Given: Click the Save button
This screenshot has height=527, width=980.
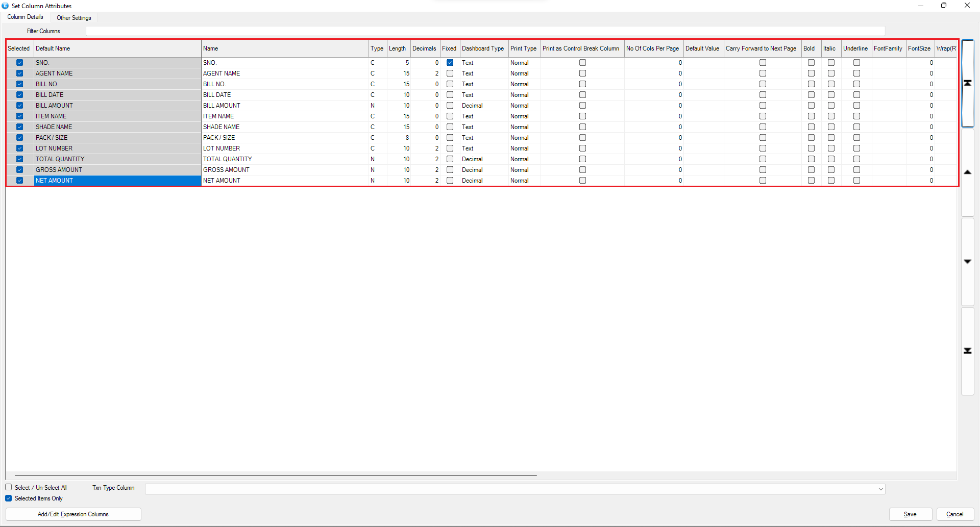Looking at the screenshot, I should pos(910,514).
